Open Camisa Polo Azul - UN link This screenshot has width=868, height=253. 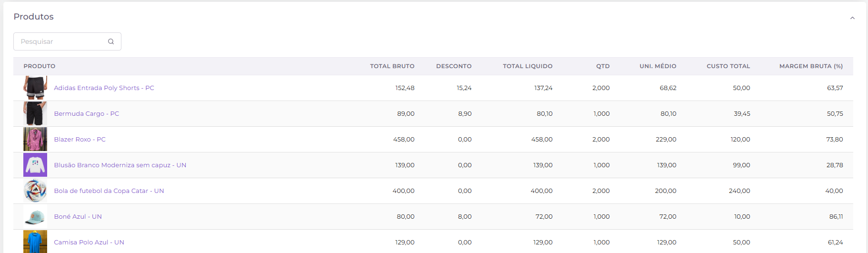pos(89,243)
